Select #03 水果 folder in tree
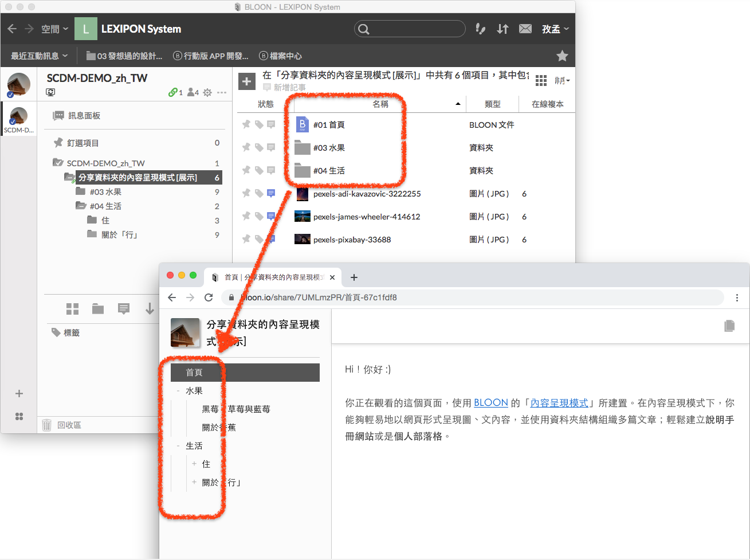 (105, 192)
